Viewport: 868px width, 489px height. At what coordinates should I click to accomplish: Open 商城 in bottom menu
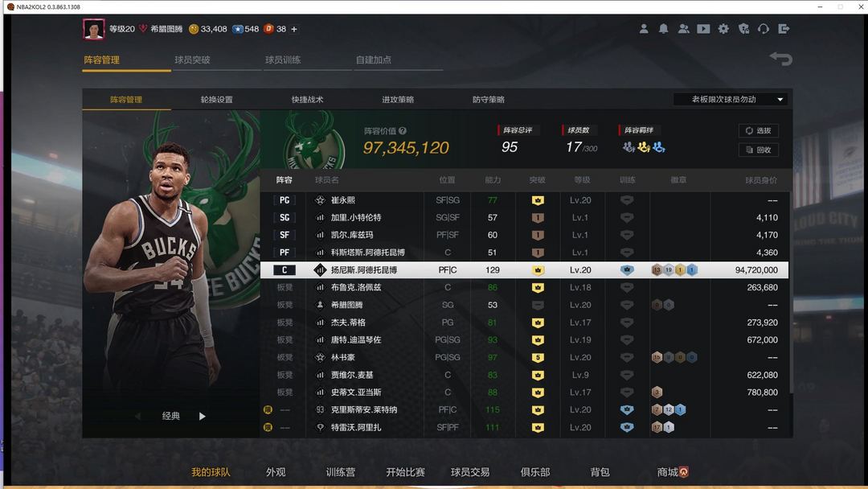click(667, 472)
